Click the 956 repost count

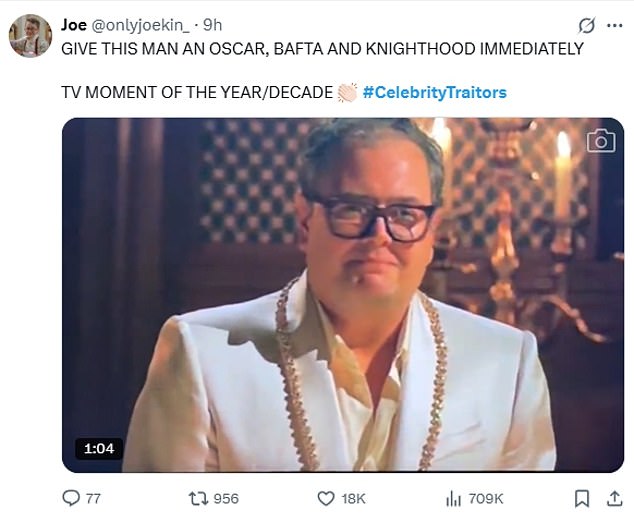click(x=226, y=498)
